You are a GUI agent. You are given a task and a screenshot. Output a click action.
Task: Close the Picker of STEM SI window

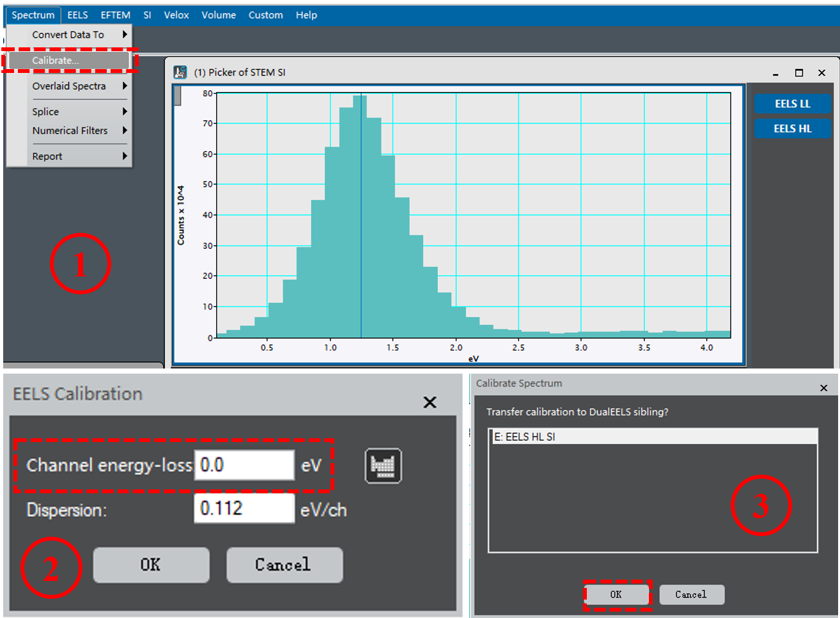pyautogui.click(x=821, y=73)
